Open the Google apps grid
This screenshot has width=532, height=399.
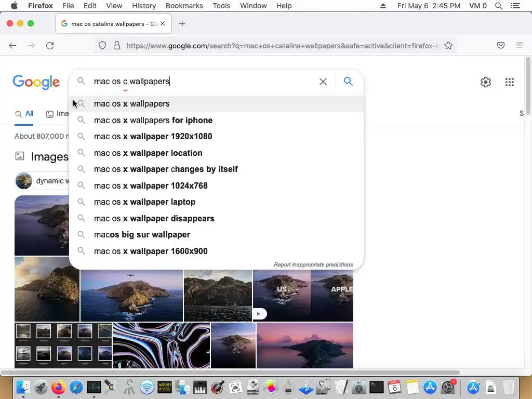509,82
